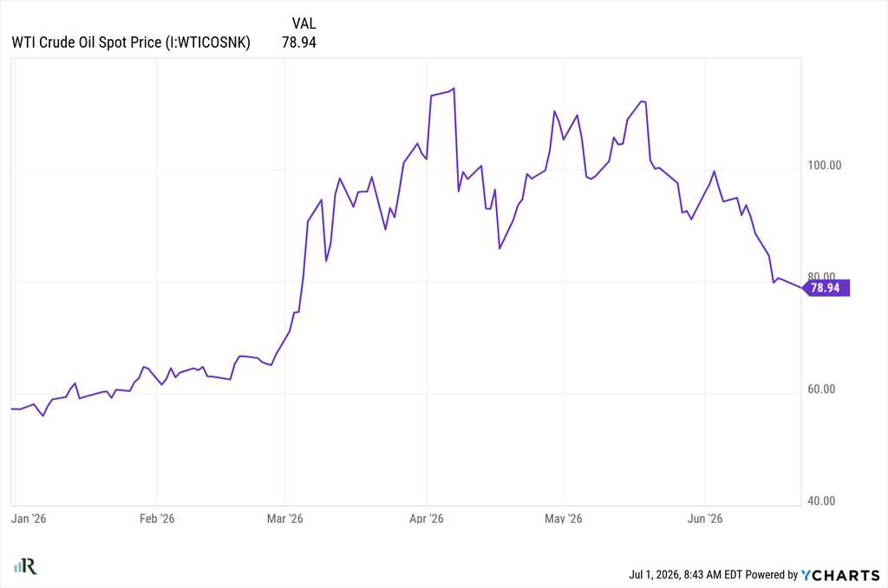Click the VAL column header
This screenshot has height=588, width=888.
[304, 23]
